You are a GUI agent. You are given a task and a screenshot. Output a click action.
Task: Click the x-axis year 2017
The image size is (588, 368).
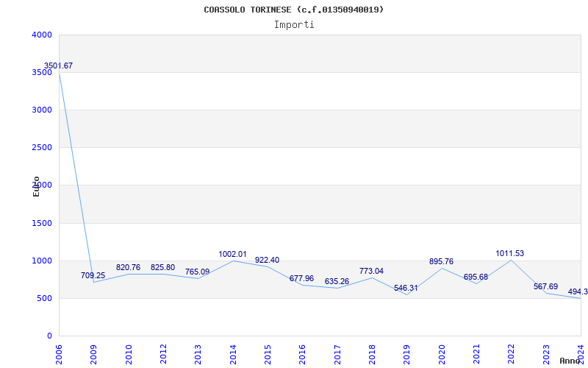pos(337,355)
